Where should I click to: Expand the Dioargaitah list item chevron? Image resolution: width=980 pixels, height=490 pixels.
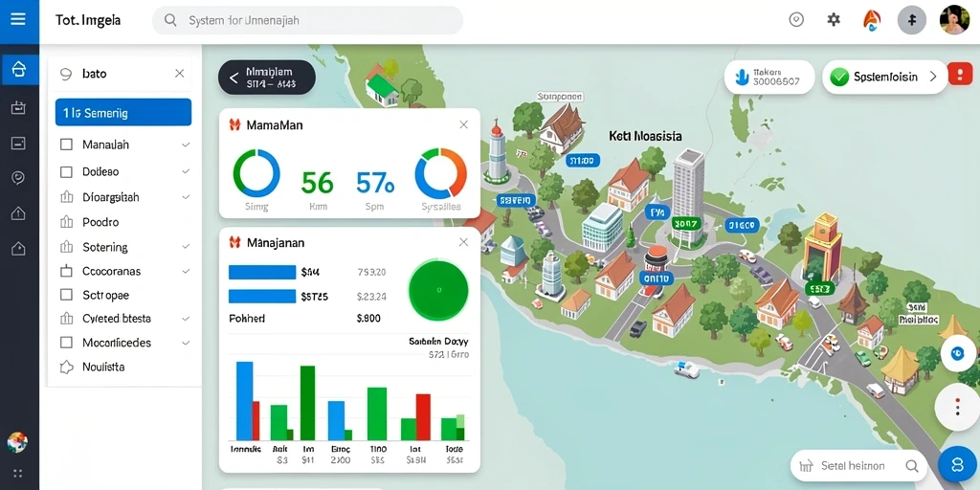[x=186, y=197]
